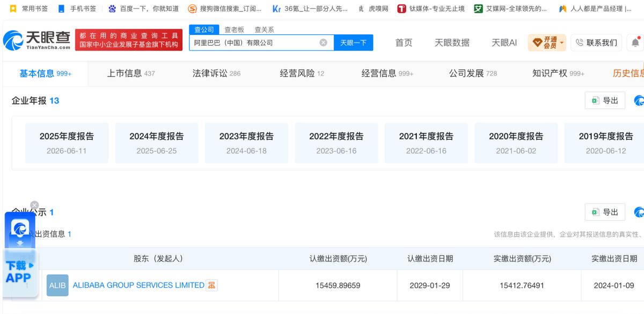Click the 15412.76491 paid-in amount cell
644x314 pixels.
522,285
